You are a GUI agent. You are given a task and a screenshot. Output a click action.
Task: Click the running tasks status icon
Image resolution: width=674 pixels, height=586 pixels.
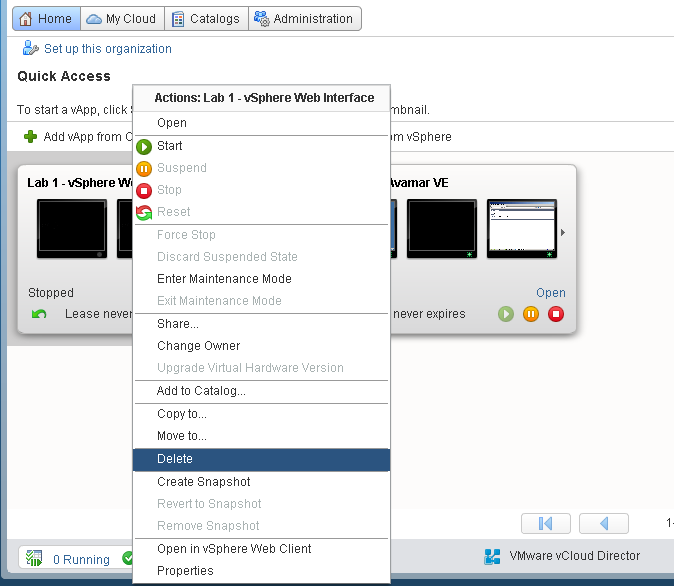(x=34, y=558)
